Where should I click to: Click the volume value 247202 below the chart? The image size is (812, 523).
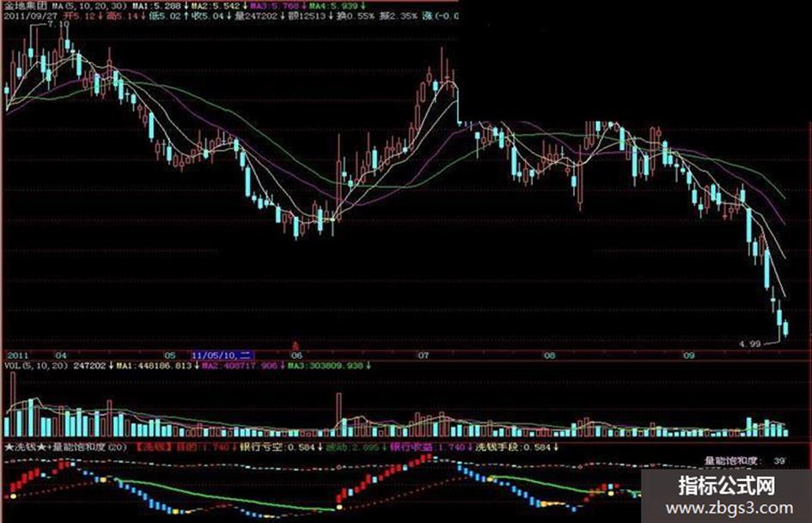point(89,366)
